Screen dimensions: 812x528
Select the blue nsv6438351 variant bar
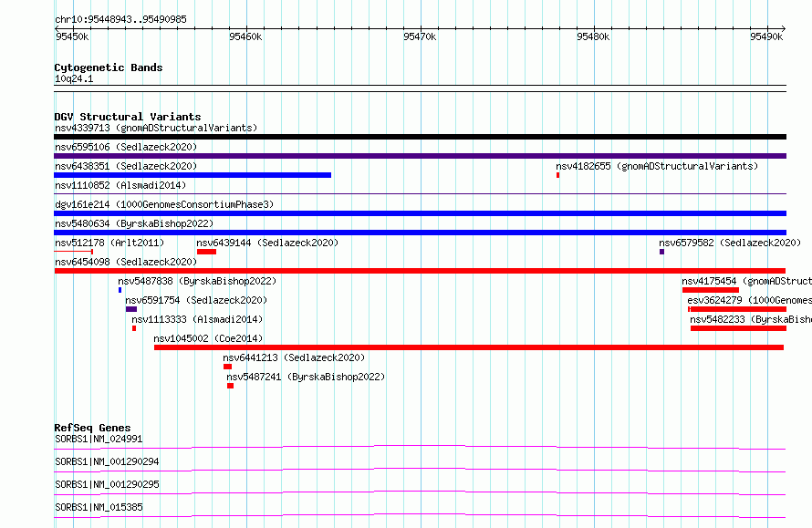(x=193, y=175)
